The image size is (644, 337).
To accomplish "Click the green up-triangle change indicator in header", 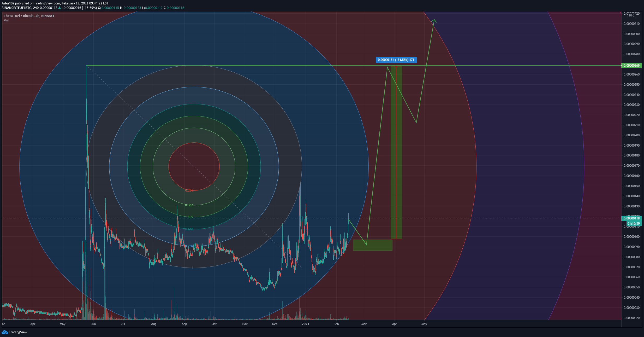I will (x=59, y=8).
